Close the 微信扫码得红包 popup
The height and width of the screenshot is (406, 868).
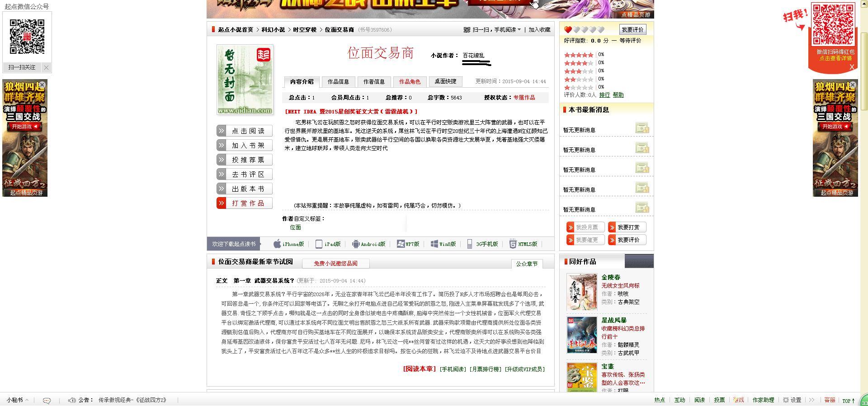pyautogui.click(x=852, y=67)
